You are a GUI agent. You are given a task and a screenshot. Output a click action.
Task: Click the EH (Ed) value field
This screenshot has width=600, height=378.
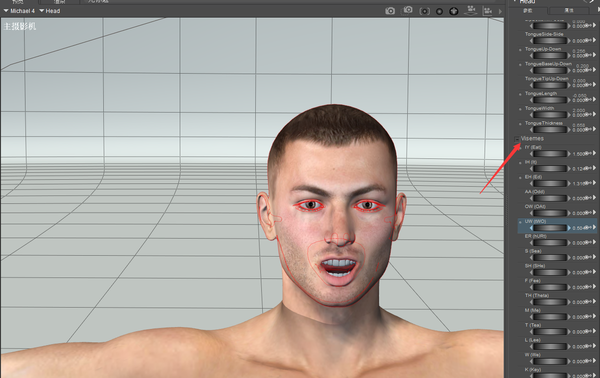(579, 183)
